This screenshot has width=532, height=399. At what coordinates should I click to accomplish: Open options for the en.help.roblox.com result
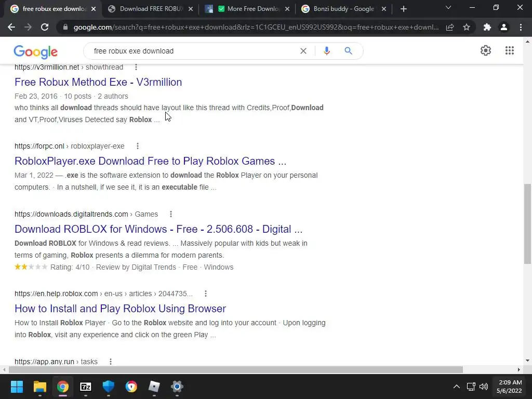click(x=206, y=294)
